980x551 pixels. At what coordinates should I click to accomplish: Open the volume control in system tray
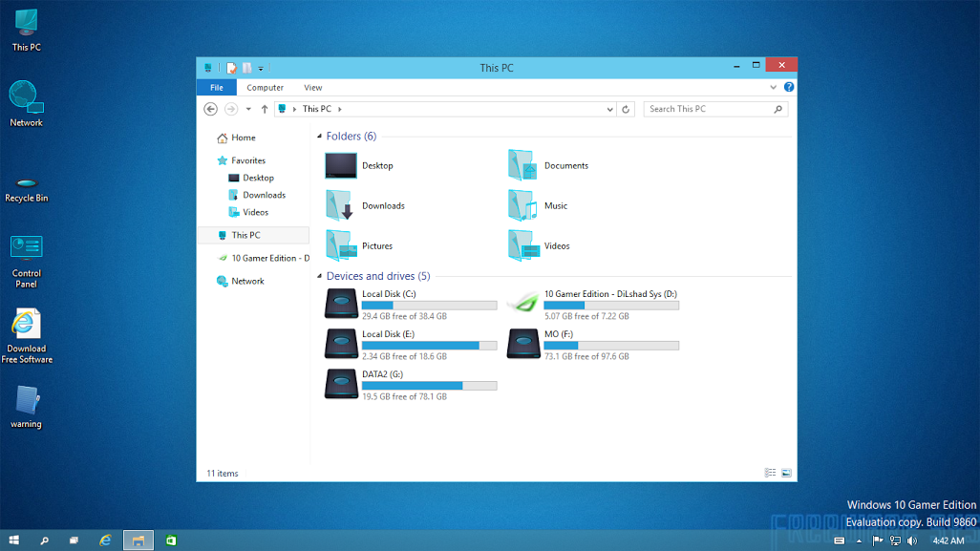pyautogui.click(x=912, y=541)
